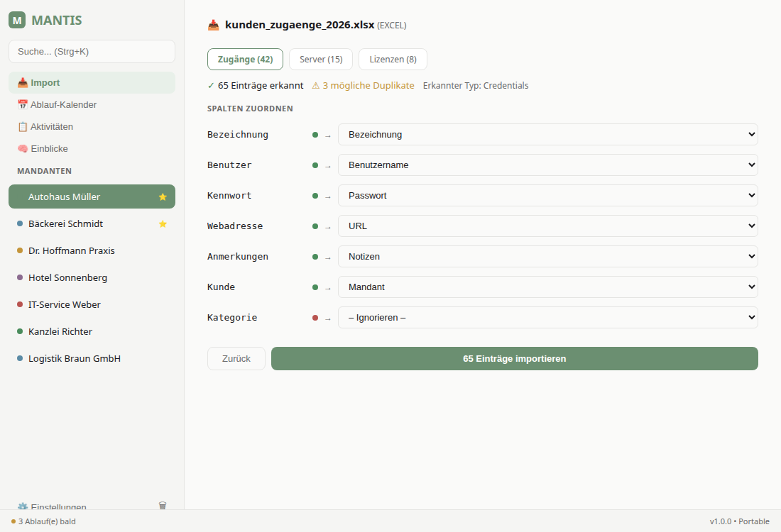
Task: Open the Kennwort column mapping dropdown
Action: pyautogui.click(x=547, y=196)
